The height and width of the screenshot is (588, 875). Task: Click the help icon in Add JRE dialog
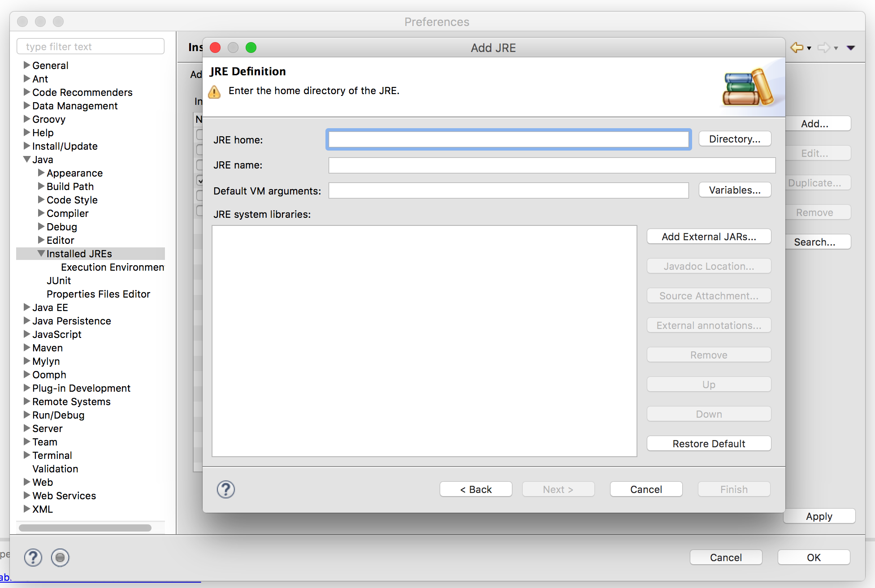(225, 489)
